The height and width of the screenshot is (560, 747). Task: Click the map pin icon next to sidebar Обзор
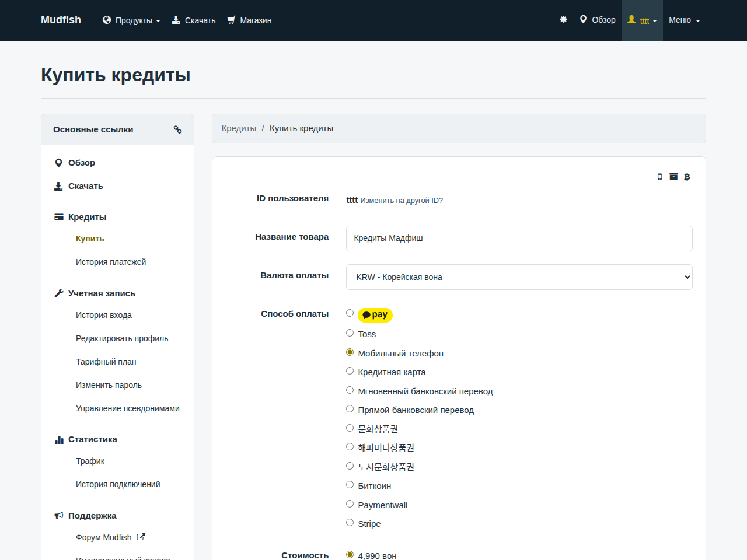58,163
